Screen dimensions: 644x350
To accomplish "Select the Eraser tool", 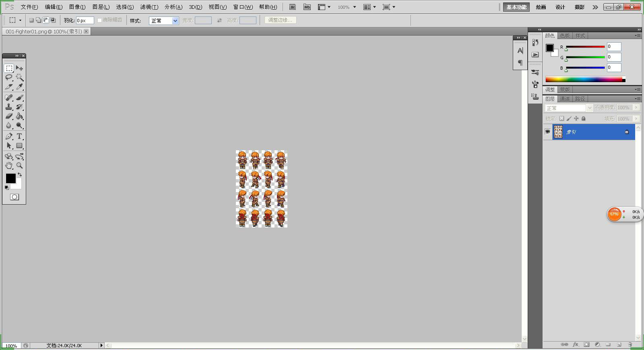I will tap(9, 116).
